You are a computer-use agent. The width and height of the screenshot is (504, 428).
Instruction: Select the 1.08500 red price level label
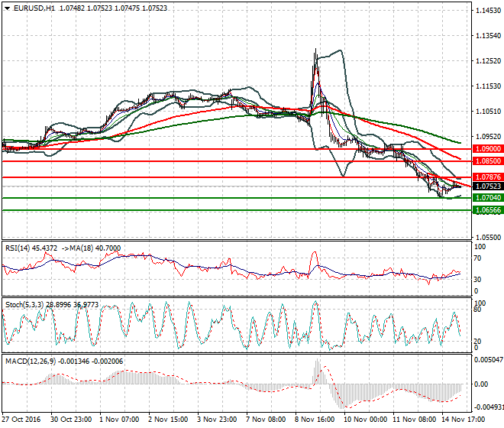pos(488,161)
